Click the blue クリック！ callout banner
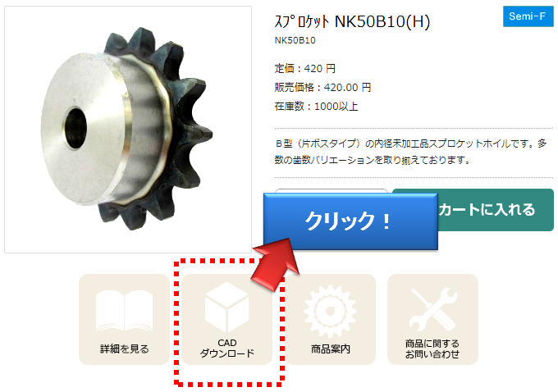 pyautogui.click(x=350, y=221)
